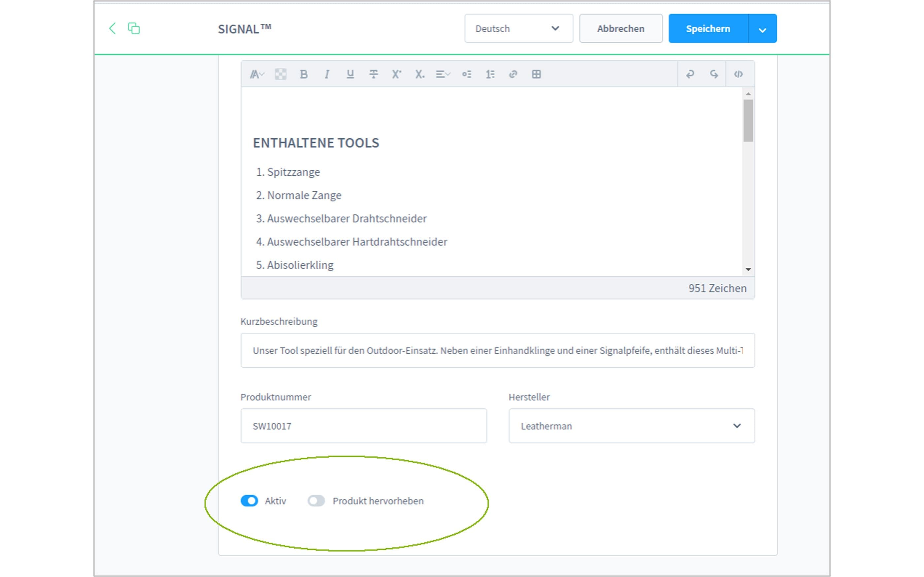Navigate back using the arrow icon
924x577 pixels.
pos(113,28)
